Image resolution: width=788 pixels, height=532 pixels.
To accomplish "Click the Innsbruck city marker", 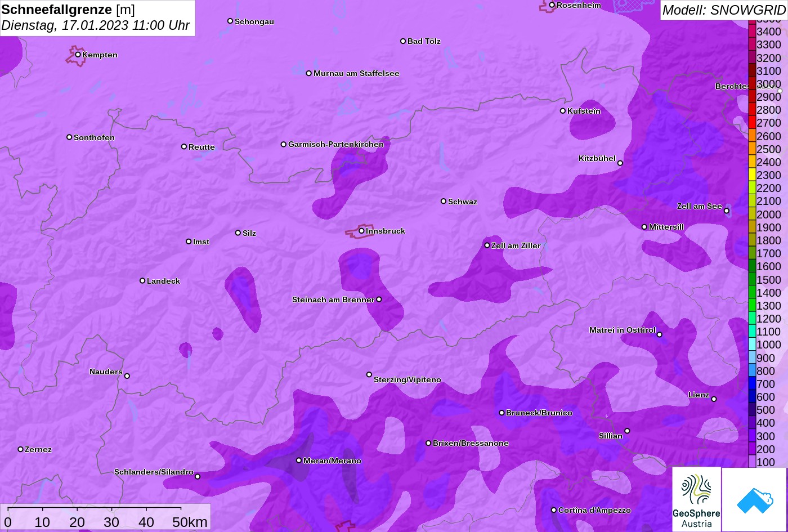I will [x=361, y=231].
